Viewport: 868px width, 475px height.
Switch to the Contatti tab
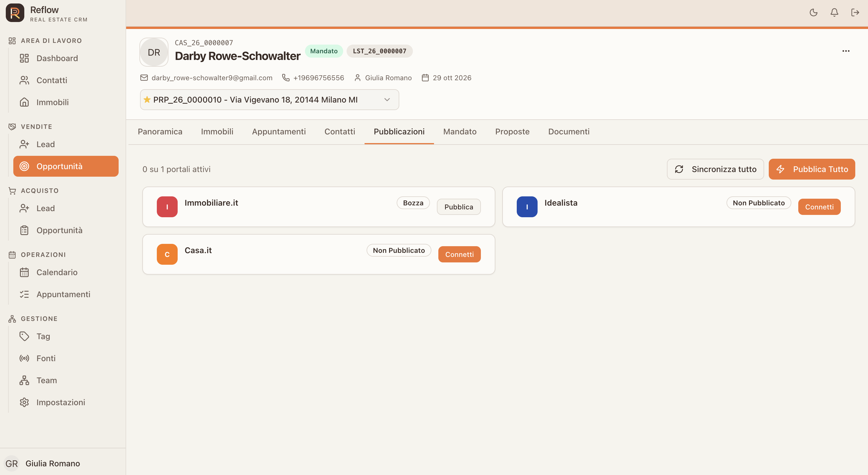pos(340,131)
